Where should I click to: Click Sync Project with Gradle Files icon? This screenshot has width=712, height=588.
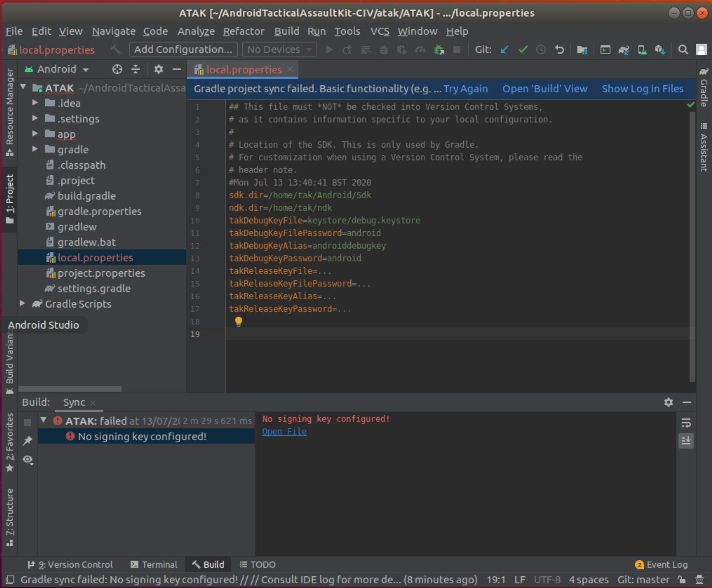[624, 50]
